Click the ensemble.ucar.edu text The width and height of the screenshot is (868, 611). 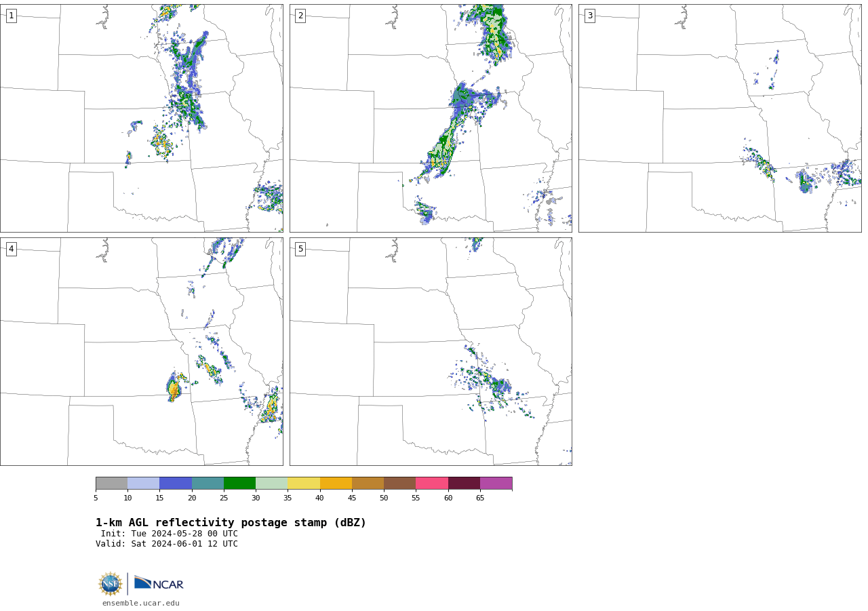[x=141, y=603]
